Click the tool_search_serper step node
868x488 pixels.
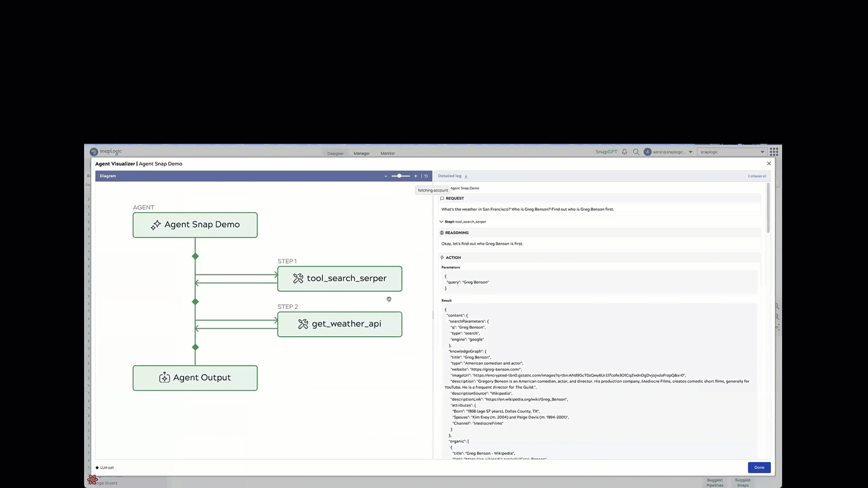[x=340, y=279]
